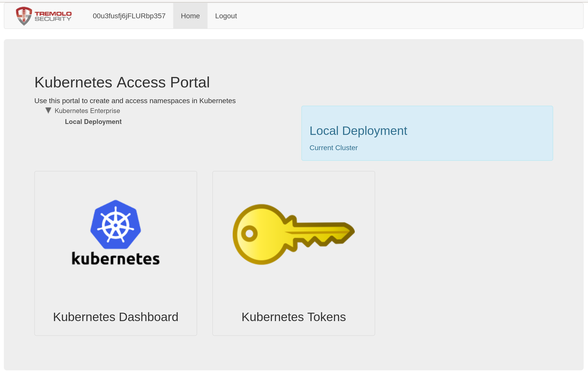Click the portal description text about namespaces
The width and height of the screenshot is (588, 379).
135,101
